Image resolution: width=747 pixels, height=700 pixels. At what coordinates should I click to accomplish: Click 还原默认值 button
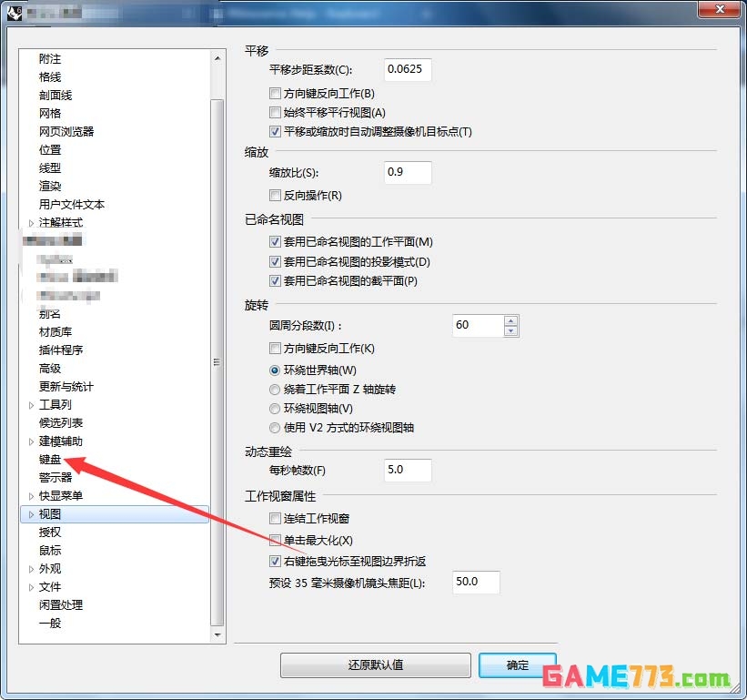click(376, 664)
